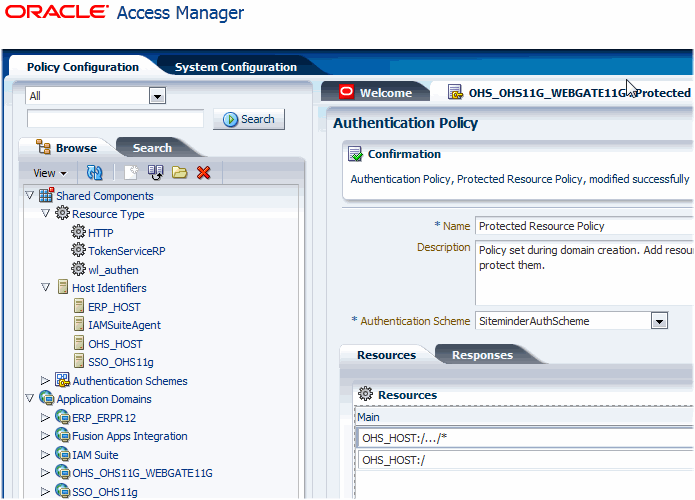
Task: Collapse the Host Identifiers node
Action: click(x=46, y=288)
